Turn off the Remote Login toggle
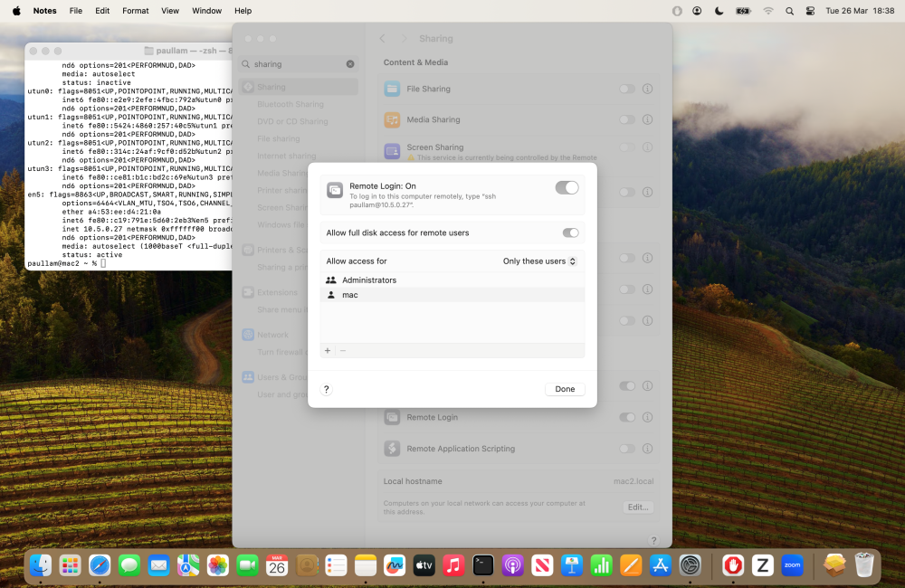This screenshot has width=905, height=588. click(x=567, y=187)
